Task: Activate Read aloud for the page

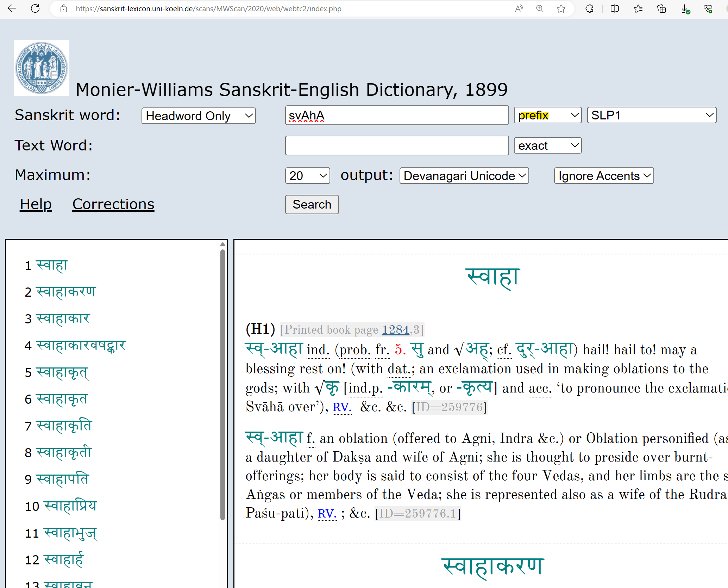Action: 519,9
